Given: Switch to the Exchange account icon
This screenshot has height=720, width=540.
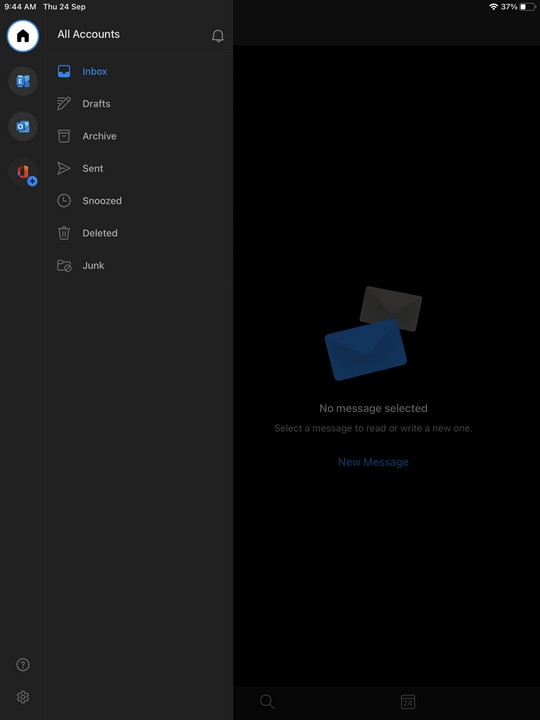Looking at the screenshot, I should (x=23, y=81).
